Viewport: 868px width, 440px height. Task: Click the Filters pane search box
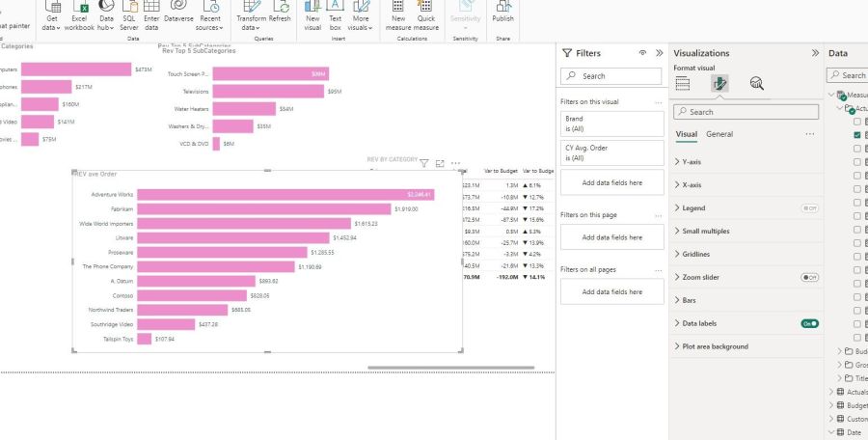611,76
